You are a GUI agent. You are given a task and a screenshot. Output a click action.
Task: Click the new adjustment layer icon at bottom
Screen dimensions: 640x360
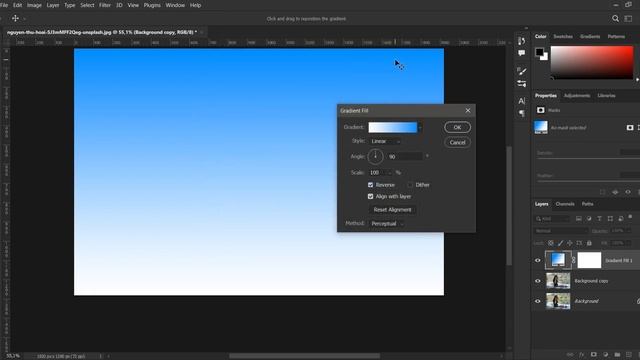pos(605,355)
